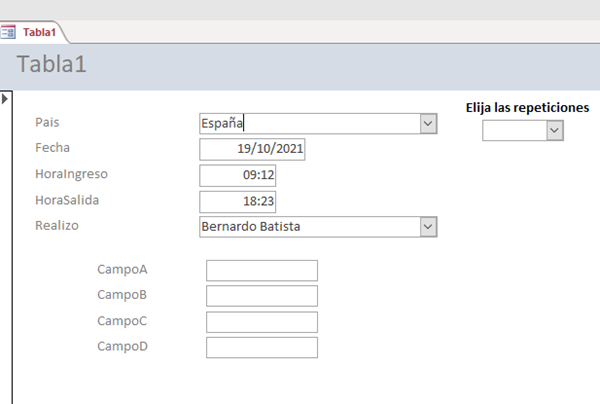
Task: Select the CampoC text box
Action: point(261,322)
